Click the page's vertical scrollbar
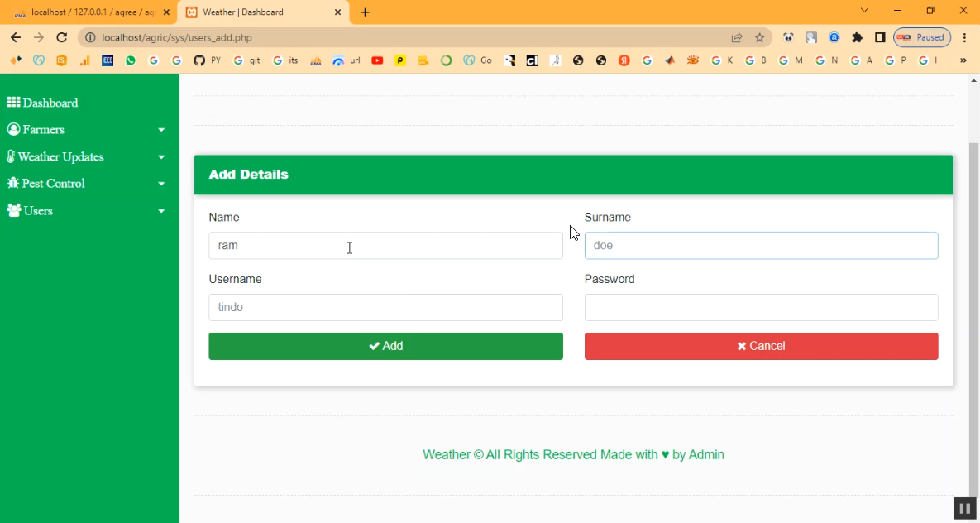Viewport: 980px width, 523px height. [973, 314]
